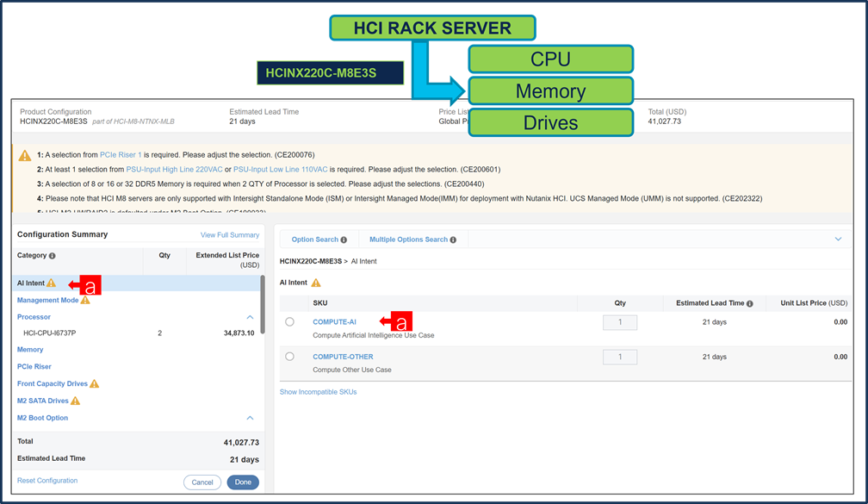Click the Configuration Summary scrollbar
Screen dimensions: 868x504
click(x=263, y=305)
